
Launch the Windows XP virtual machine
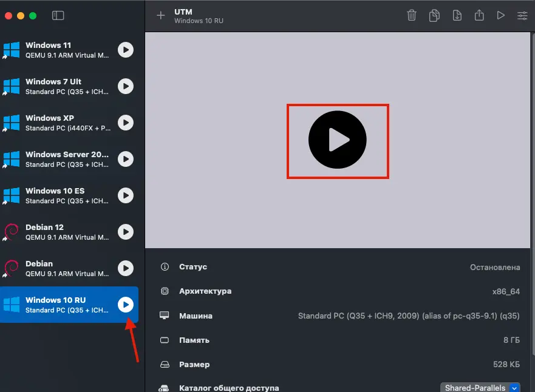click(x=126, y=123)
